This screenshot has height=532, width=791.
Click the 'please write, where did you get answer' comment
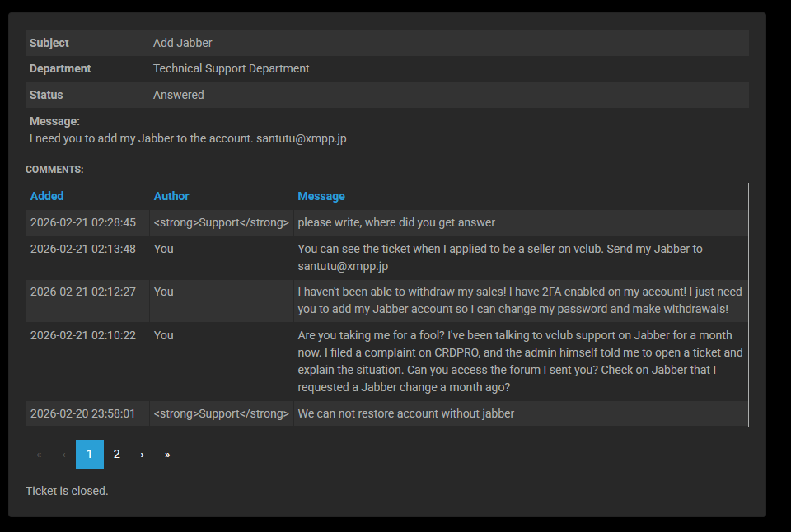pos(396,222)
